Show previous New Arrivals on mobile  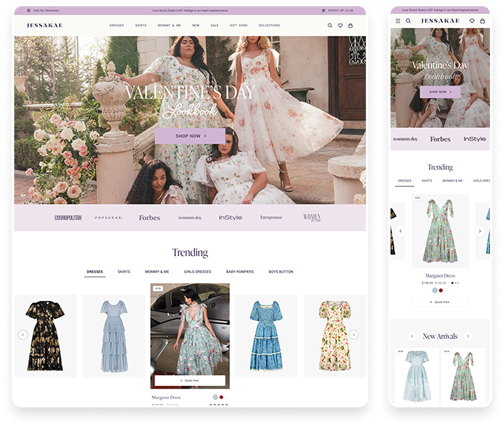click(412, 336)
